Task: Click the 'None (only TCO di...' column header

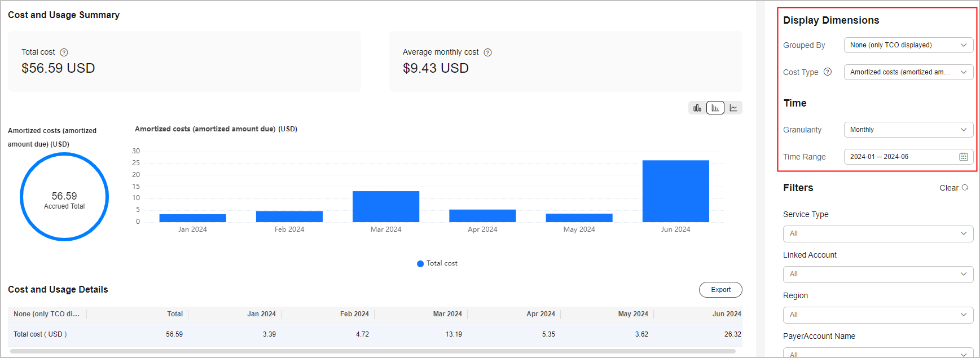Action: [x=46, y=314]
